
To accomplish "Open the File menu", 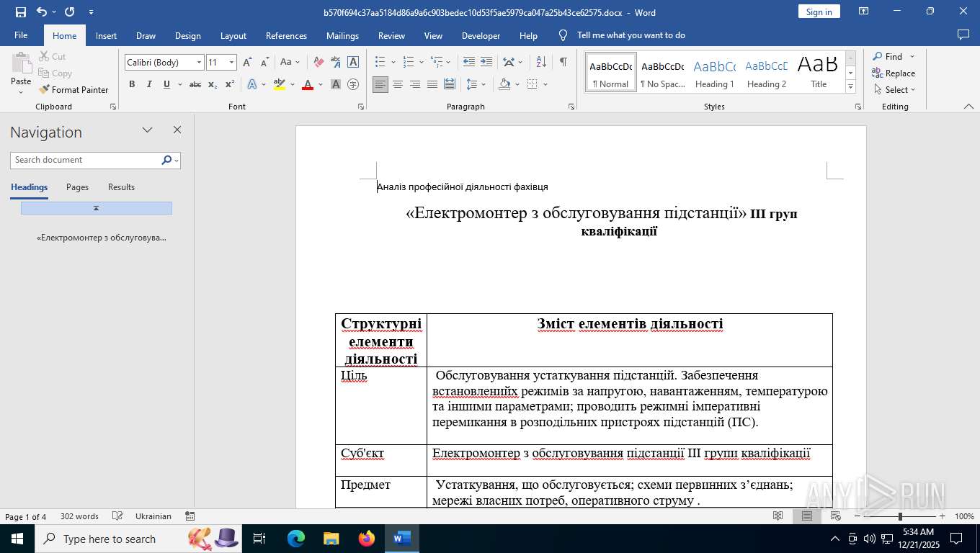I will pos(21,35).
